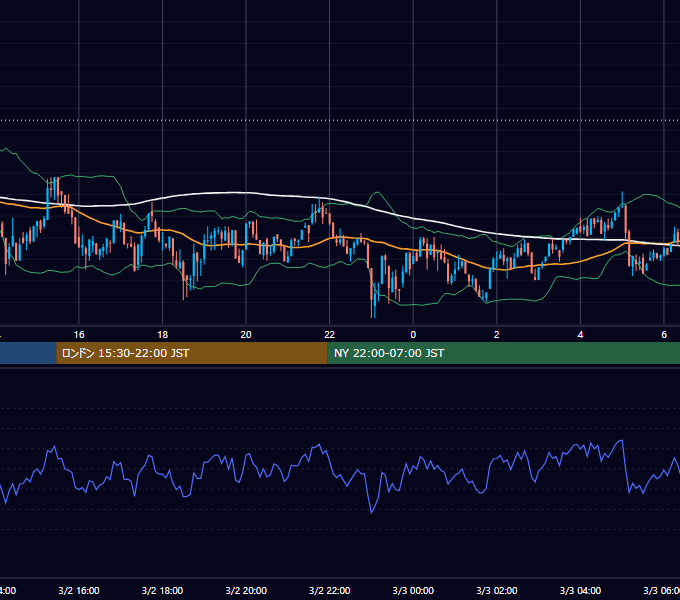
Task: Select the NY 22:00-07:00 JST session bar
Action: click(503, 353)
